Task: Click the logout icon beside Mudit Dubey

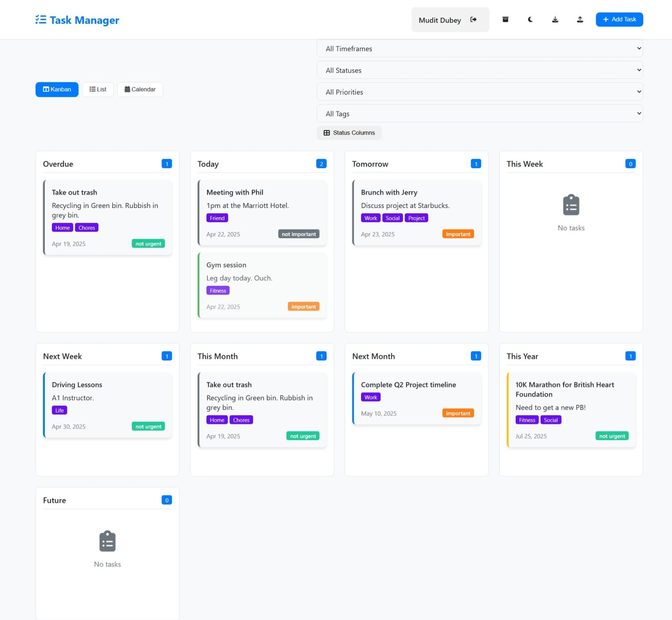Action: pyautogui.click(x=474, y=19)
